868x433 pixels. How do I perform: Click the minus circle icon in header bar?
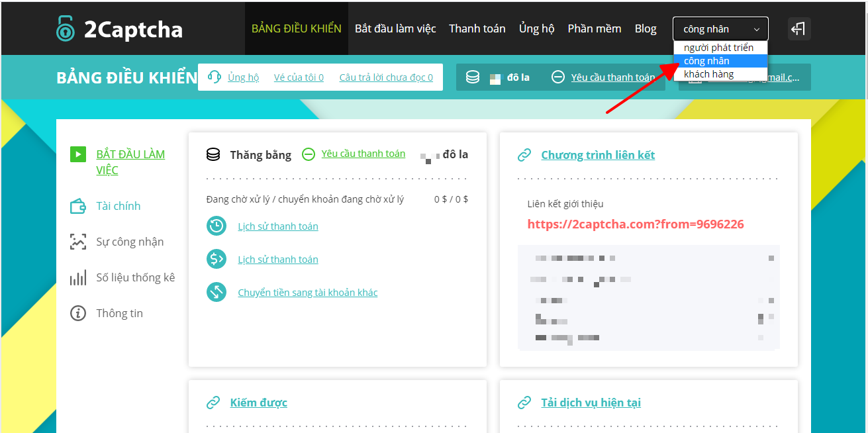[558, 77]
